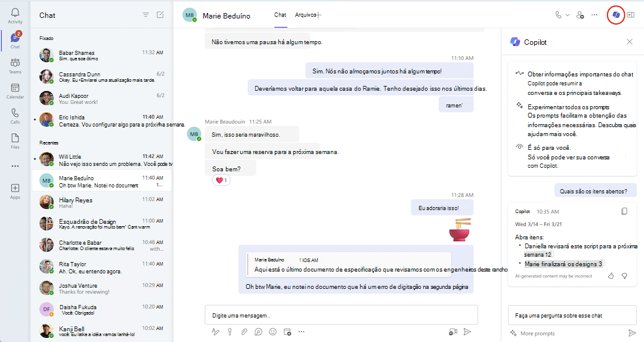This screenshot has width=644, height=342.
Task: Click the message compose box
Action: pyautogui.click(x=341, y=315)
